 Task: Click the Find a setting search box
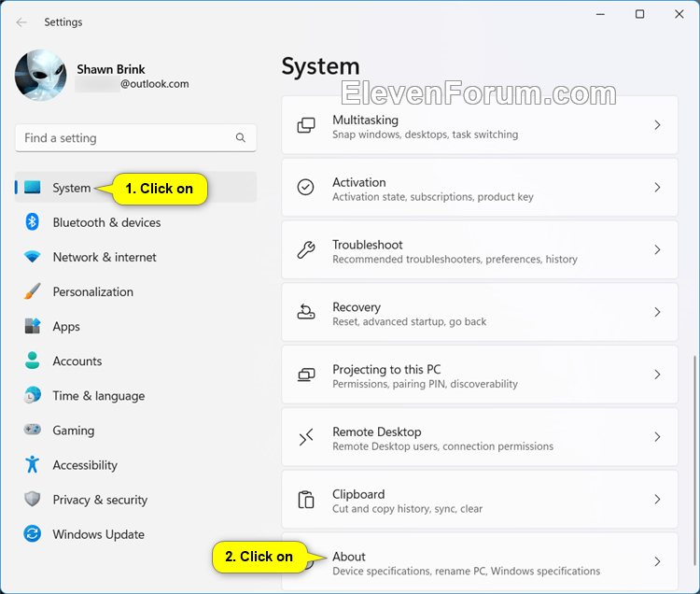pyautogui.click(x=135, y=138)
